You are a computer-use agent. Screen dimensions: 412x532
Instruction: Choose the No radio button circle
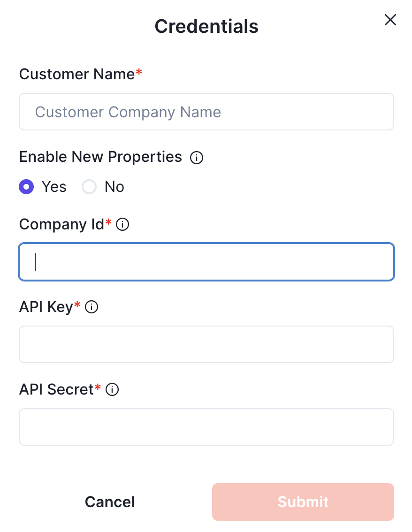point(89,187)
